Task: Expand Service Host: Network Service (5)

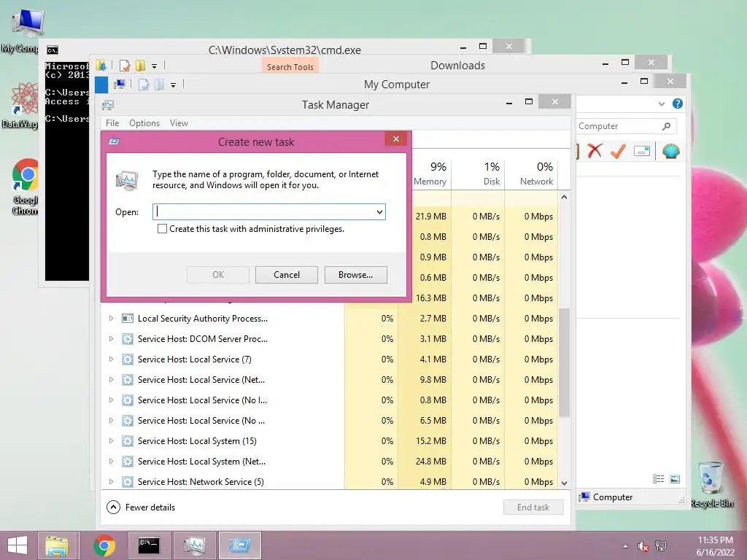Action: [111, 481]
